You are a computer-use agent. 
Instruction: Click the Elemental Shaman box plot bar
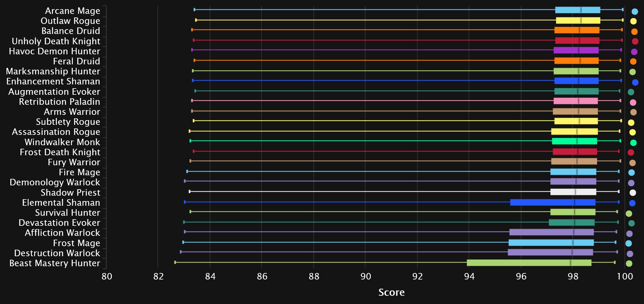[x=553, y=202]
